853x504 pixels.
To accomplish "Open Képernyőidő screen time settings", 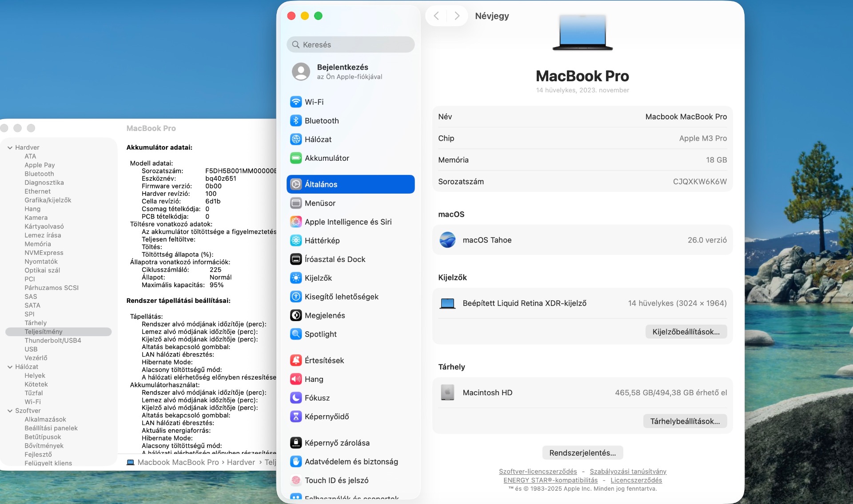I will coord(351,416).
